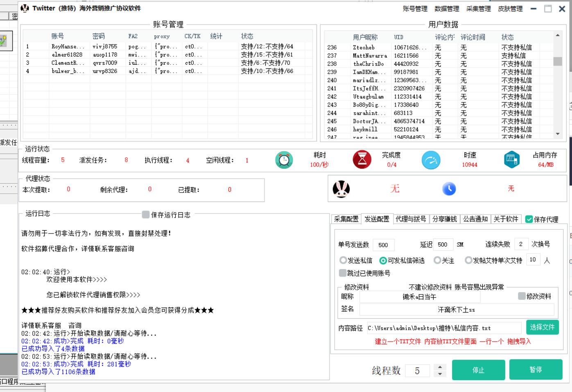Open the 账号管理 menu
572x392 pixels.
coord(415,9)
